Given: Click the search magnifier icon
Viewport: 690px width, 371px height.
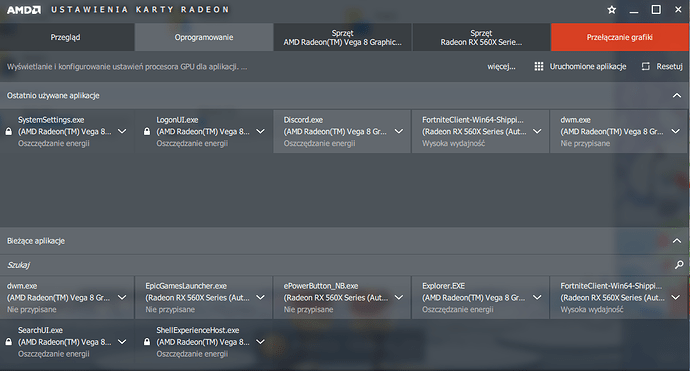Looking at the screenshot, I should (x=679, y=264).
